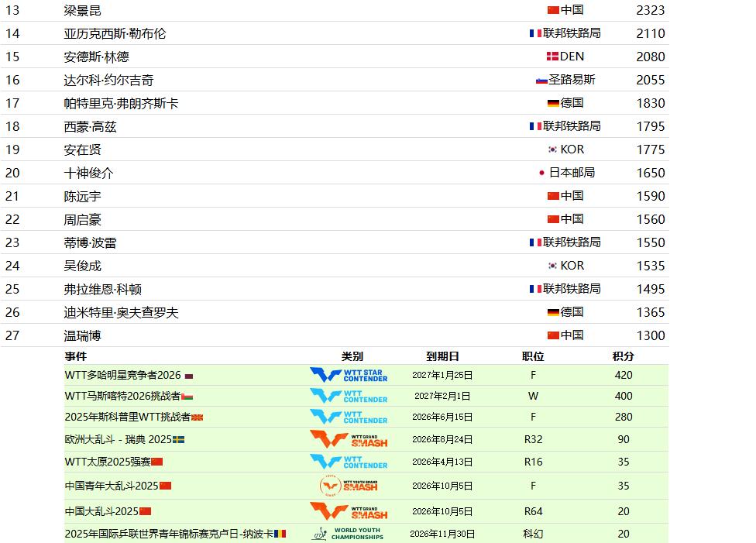This screenshot has height=543, width=756.
Task: Click expiry date 2027年1月25日
Action: (442, 375)
